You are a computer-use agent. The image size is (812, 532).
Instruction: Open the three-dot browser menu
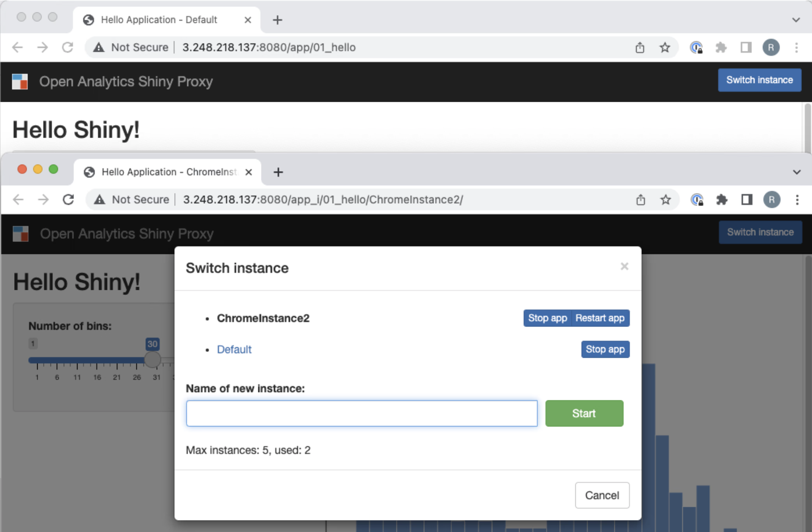[x=798, y=199]
